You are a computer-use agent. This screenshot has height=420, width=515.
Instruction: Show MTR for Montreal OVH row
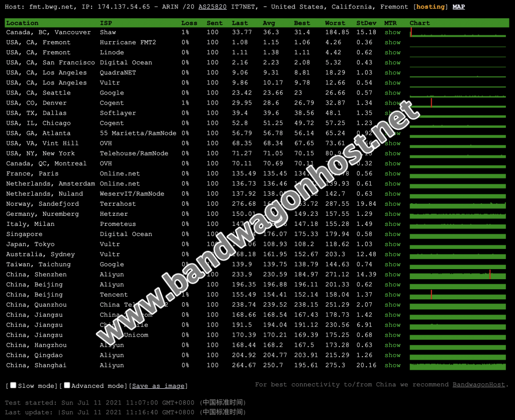tap(392, 163)
